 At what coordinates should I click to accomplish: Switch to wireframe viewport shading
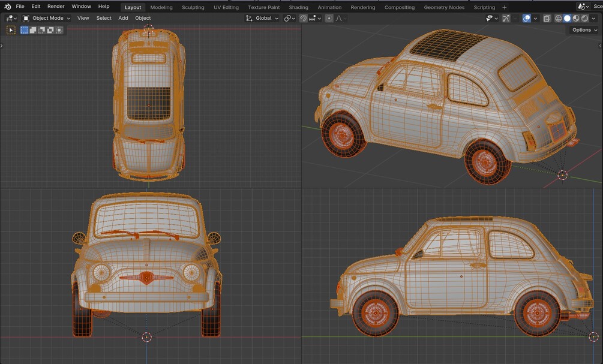point(559,19)
